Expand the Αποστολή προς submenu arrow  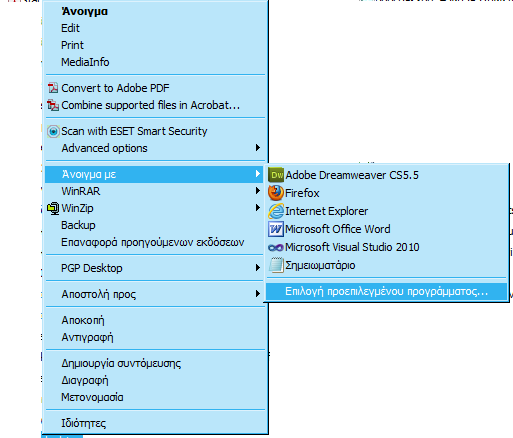(257, 294)
